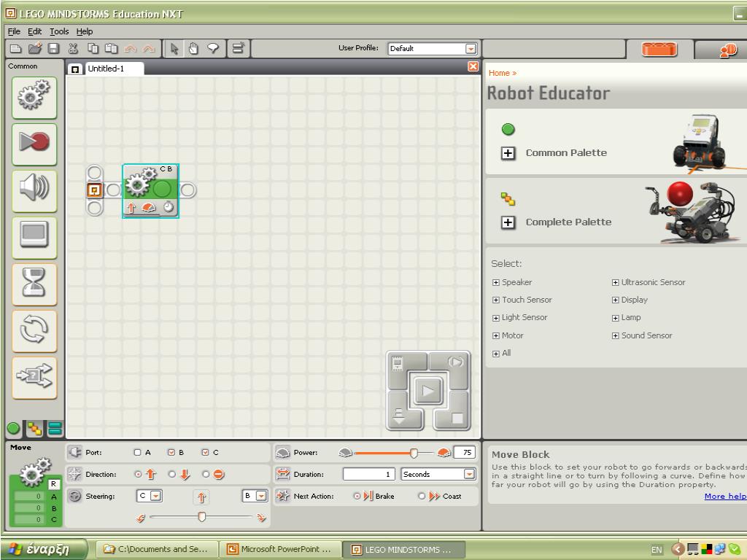
Task: Select the Loop block in palette
Action: tap(34, 330)
